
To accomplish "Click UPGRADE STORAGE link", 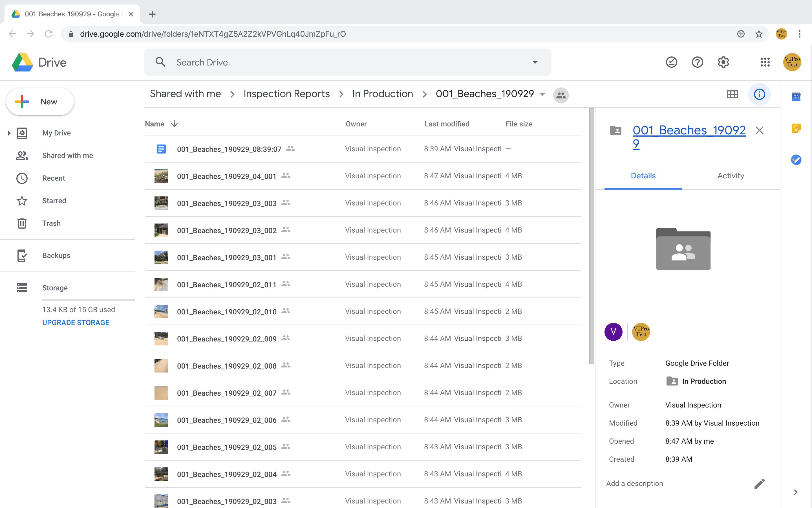I will point(76,323).
